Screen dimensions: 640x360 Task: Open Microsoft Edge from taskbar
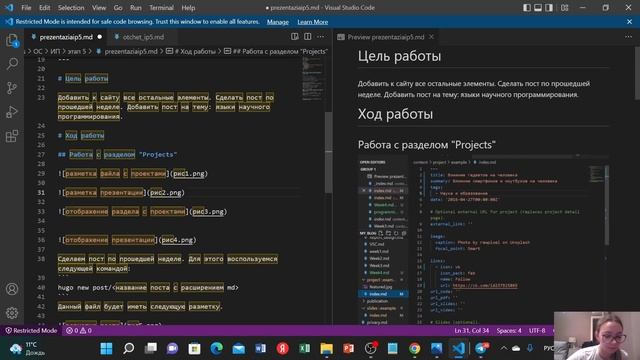coord(216,349)
